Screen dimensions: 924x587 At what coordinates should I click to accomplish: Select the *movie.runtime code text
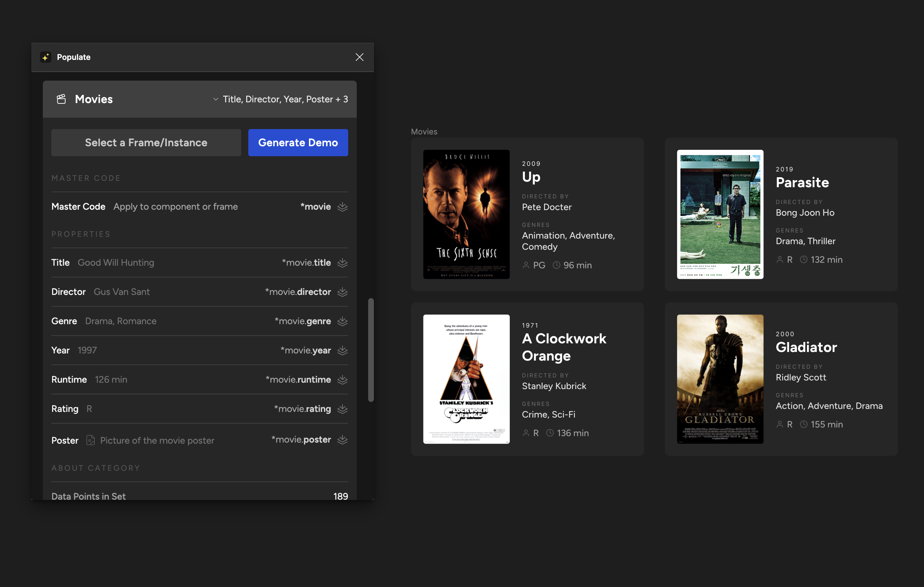tap(298, 379)
